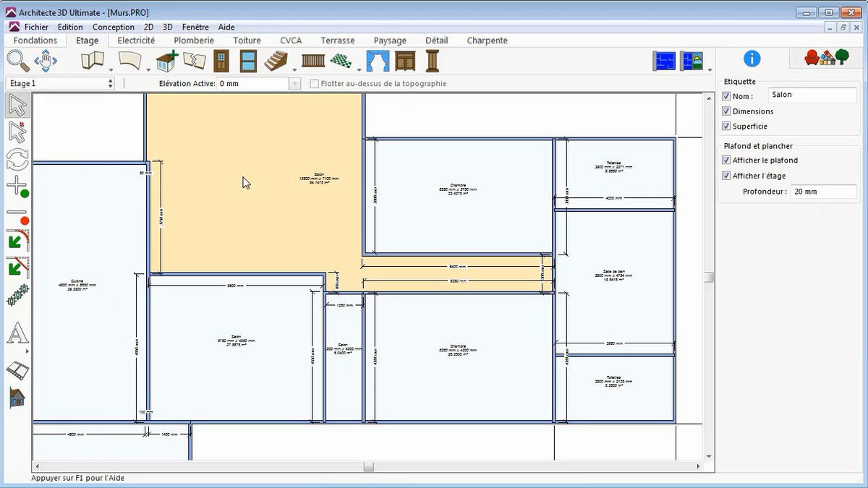Image resolution: width=868 pixels, height=488 pixels.
Task: Toggle Afficher l'étage checkbox
Action: [x=727, y=176]
